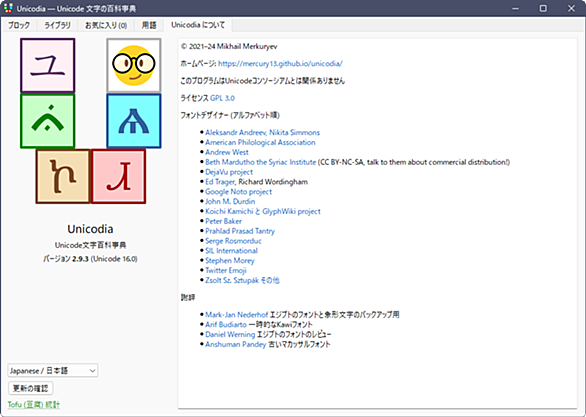Follow the Andrew West link
586x417 pixels.
(x=227, y=152)
